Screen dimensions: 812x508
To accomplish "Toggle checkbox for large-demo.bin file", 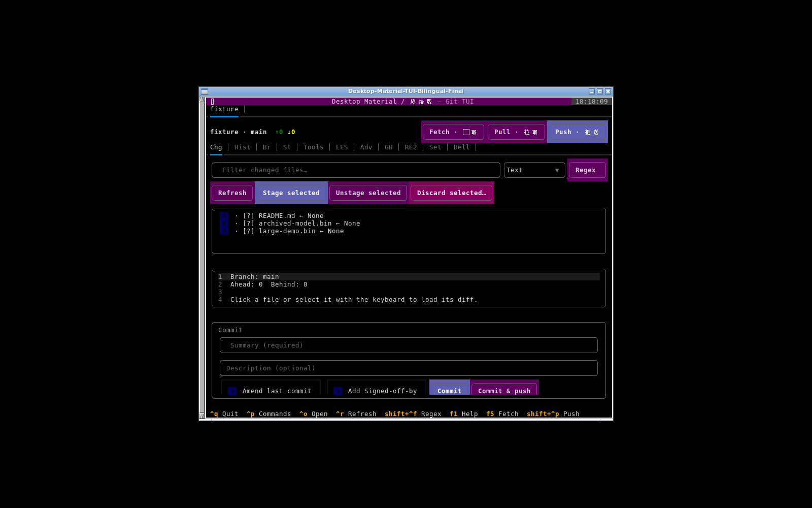I will click(224, 231).
